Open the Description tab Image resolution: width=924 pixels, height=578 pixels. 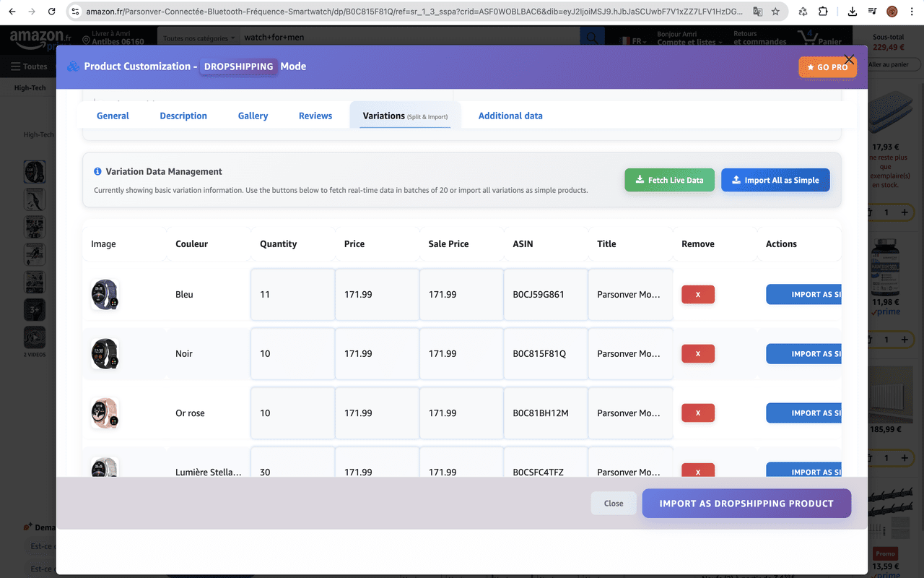(183, 116)
